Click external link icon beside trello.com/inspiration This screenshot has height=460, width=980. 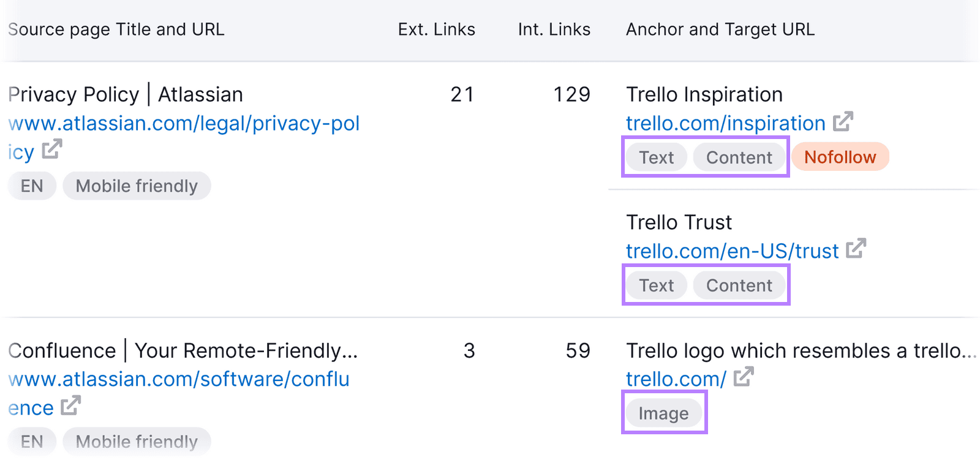coord(843,122)
